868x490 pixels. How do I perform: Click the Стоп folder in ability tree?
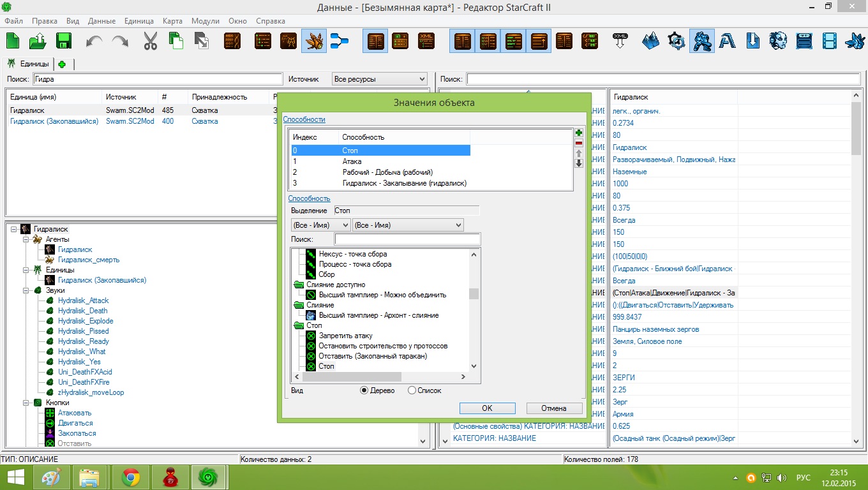point(308,325)
